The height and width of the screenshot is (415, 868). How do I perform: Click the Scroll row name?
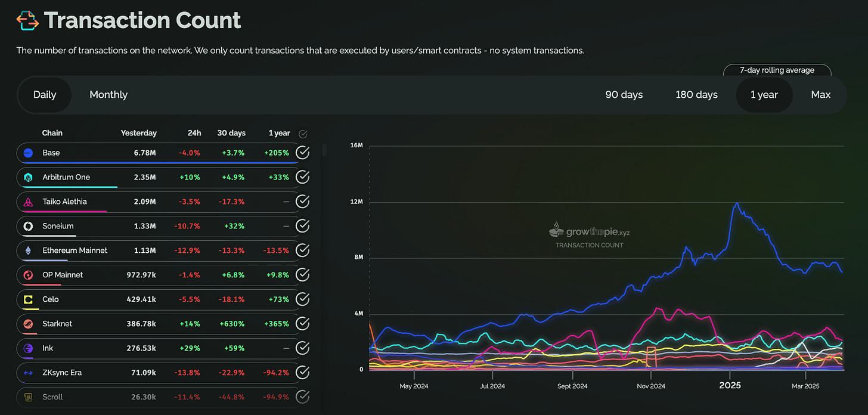pos(52,397)
